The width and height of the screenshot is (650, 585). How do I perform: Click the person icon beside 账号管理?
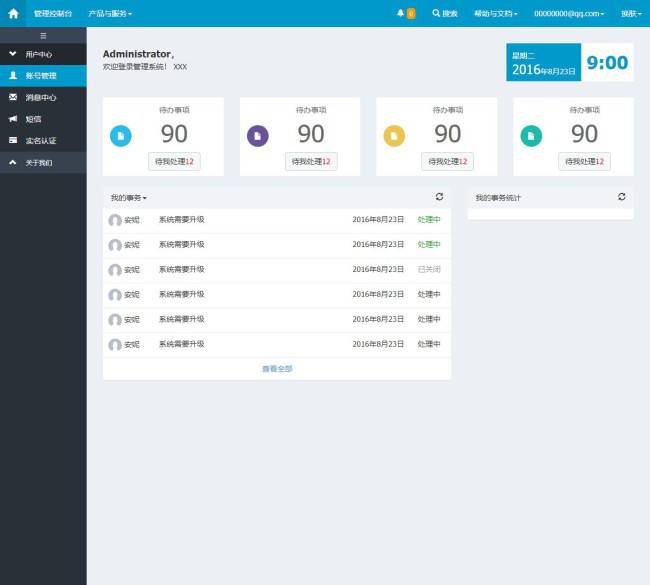click(13, 75)
